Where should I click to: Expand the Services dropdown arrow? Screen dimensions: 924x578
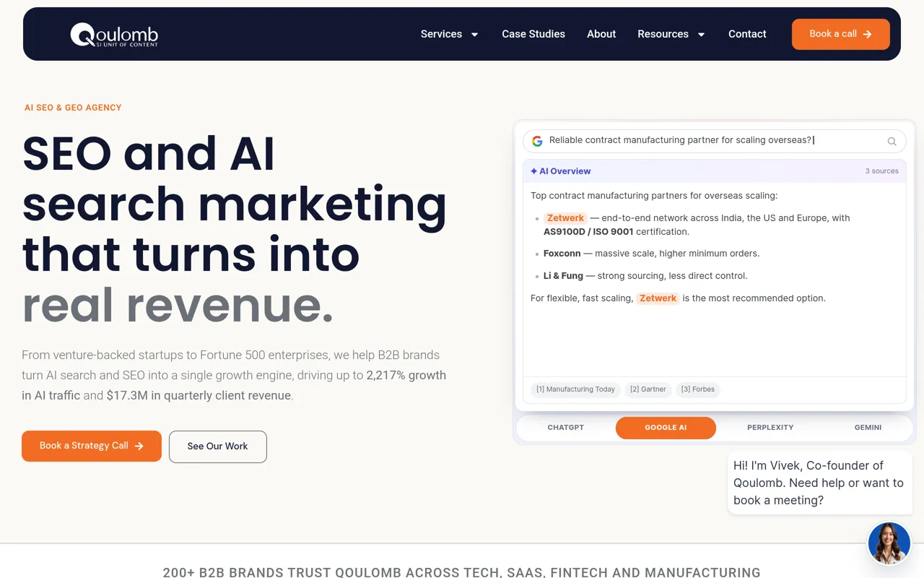coord(475,35)
